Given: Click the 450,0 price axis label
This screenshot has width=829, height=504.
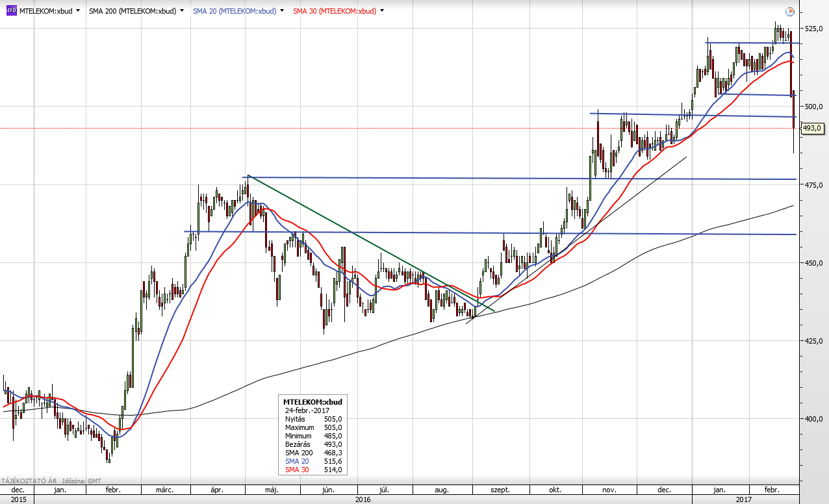Looking at the screenshot, I should pos(815,263).
